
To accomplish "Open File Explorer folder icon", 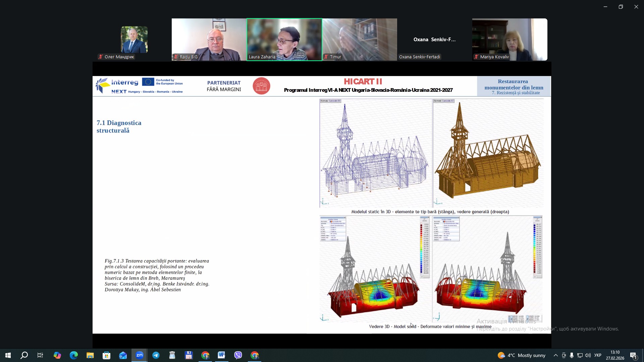I will tap(90, 355).
